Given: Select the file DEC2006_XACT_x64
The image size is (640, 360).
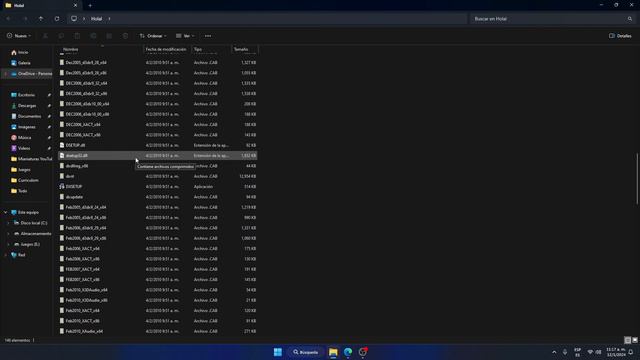Looking at the screenshot, I should (158, 124).
